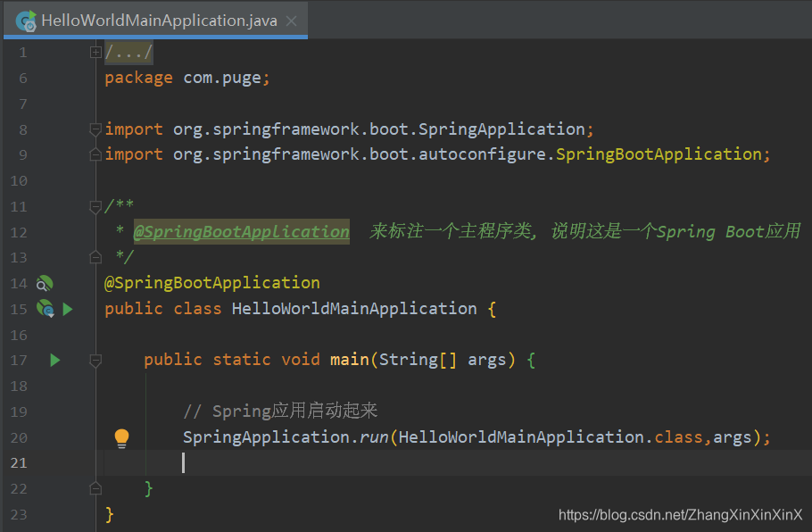Open the yellow light bulb intention actions

point(121,438)
